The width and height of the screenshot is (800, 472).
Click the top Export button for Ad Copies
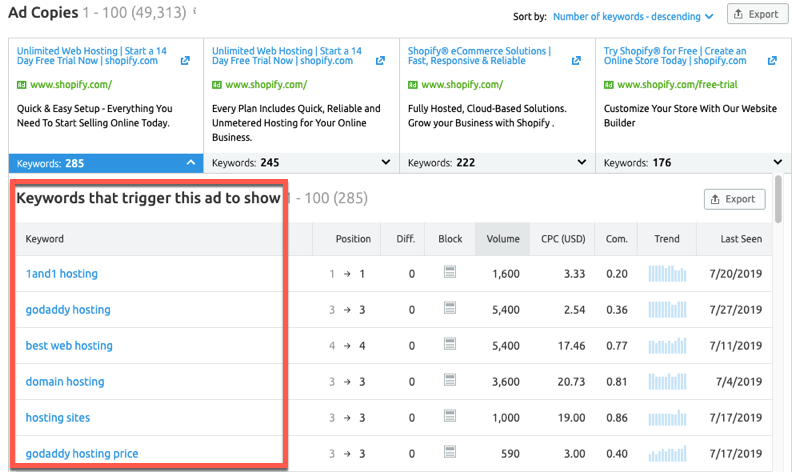tap(756, 15)
